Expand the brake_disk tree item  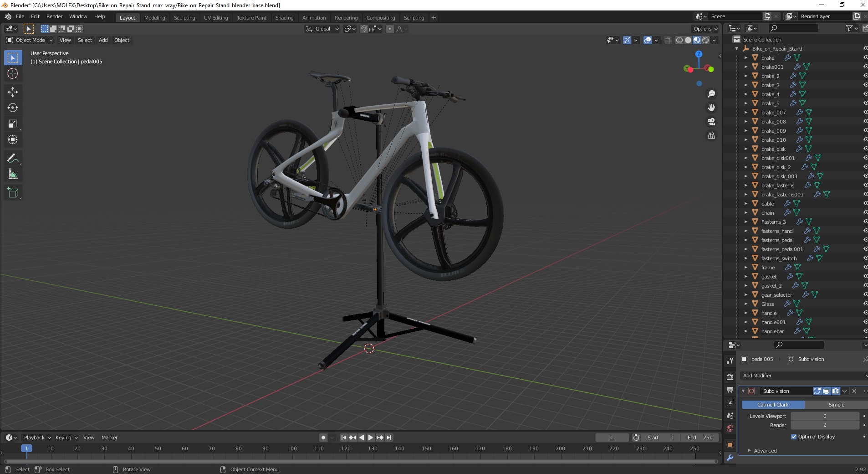coord(745,149)
